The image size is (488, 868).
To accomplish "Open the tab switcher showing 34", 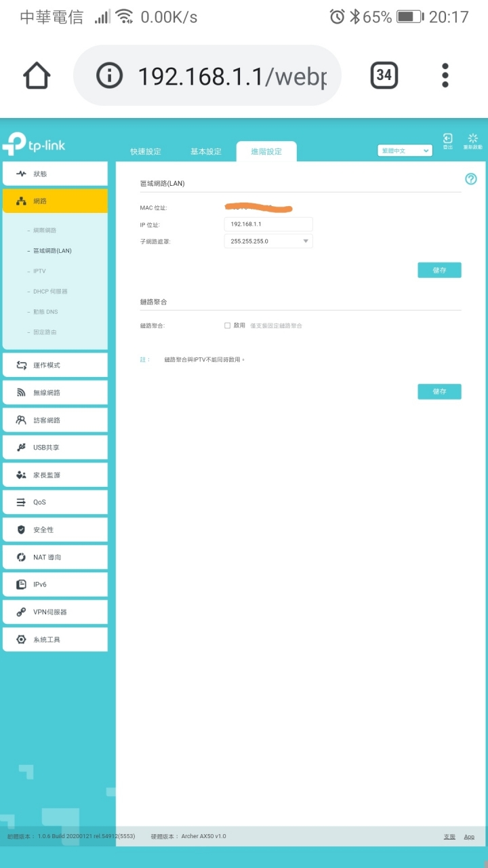I will click(384, 75).
